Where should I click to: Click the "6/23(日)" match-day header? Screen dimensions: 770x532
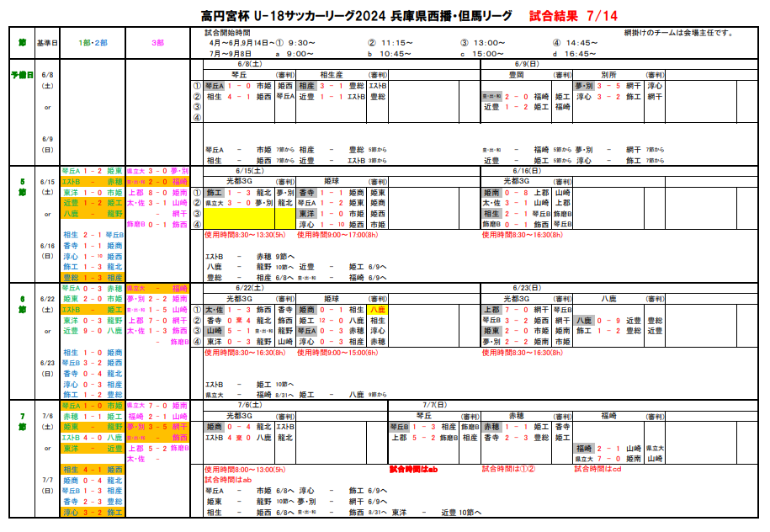[x=527, y=288]
